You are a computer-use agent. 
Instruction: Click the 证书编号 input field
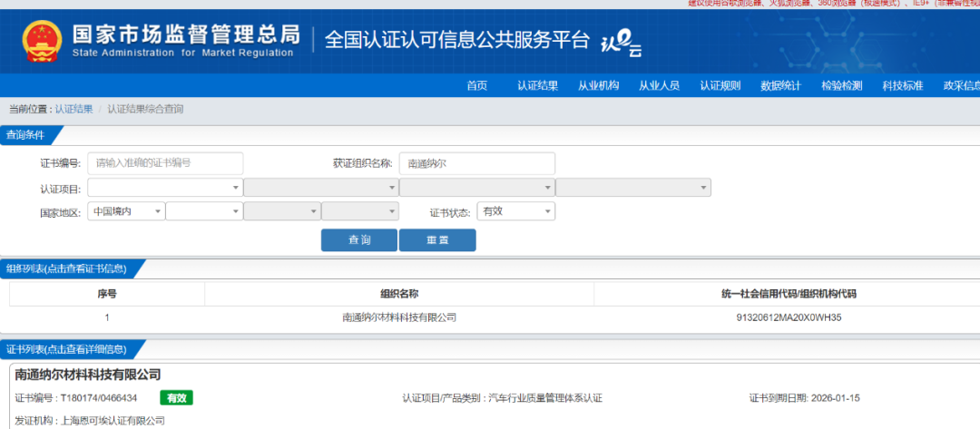click(165, 163)
